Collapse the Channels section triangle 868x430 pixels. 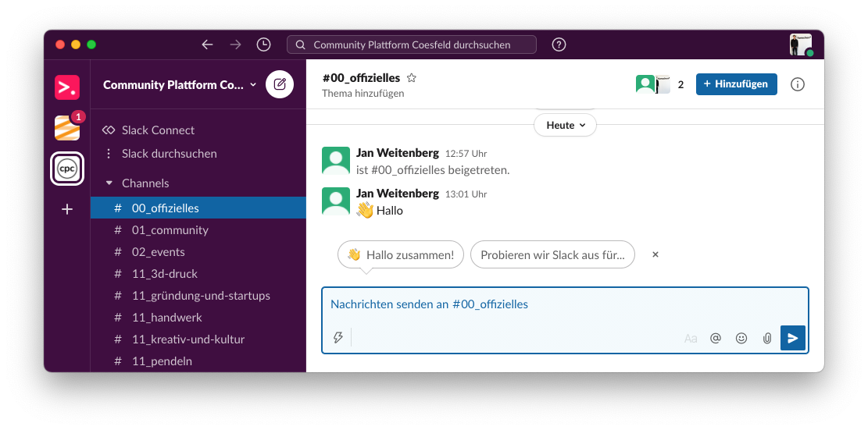109,183
